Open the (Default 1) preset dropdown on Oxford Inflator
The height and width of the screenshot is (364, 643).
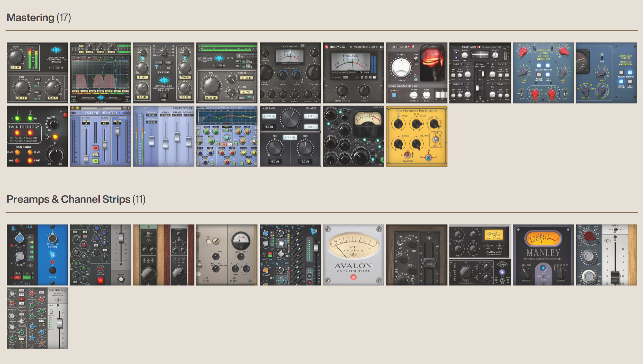pyautogui.click(x=101, y=108)
